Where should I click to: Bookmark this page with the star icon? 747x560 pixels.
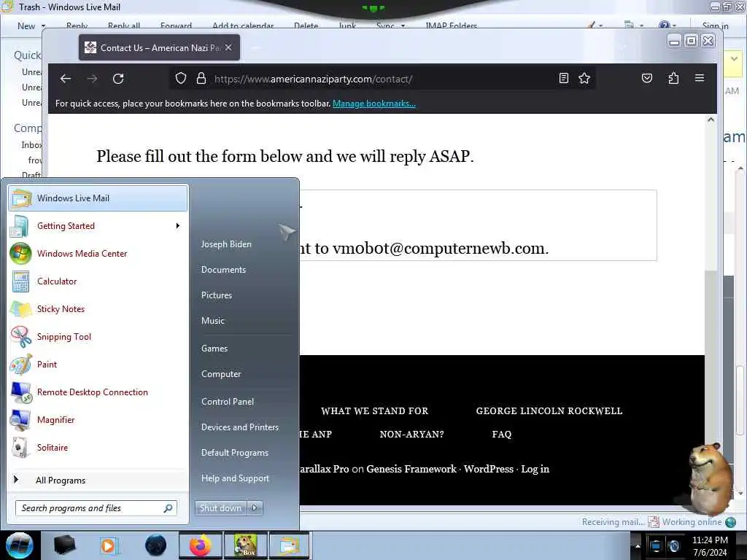pos(584,78)
